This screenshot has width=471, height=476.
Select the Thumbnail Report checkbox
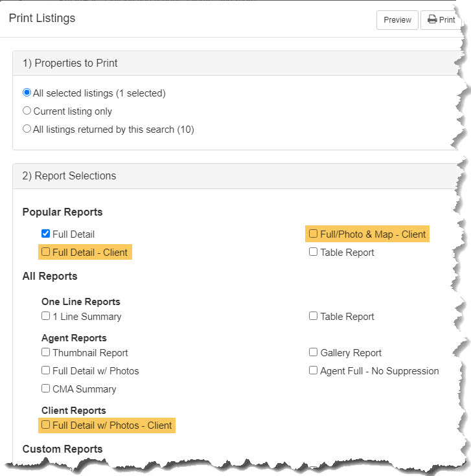[45, 352]
